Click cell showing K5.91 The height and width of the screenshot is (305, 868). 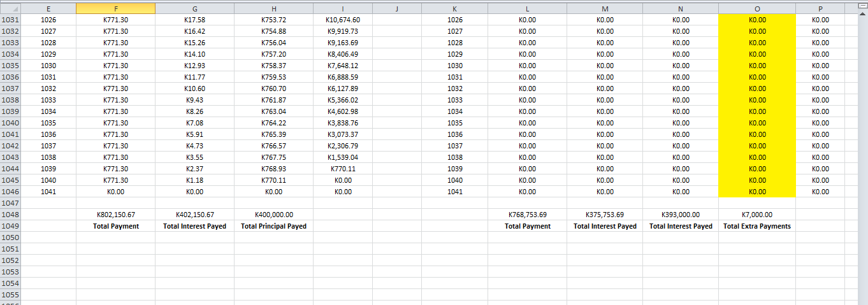(194, 134)
